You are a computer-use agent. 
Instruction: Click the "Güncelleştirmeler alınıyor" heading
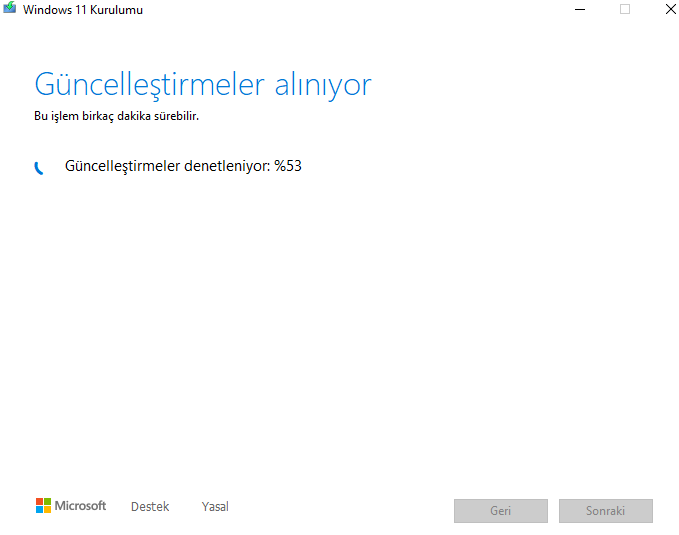(x=203, y=85)
